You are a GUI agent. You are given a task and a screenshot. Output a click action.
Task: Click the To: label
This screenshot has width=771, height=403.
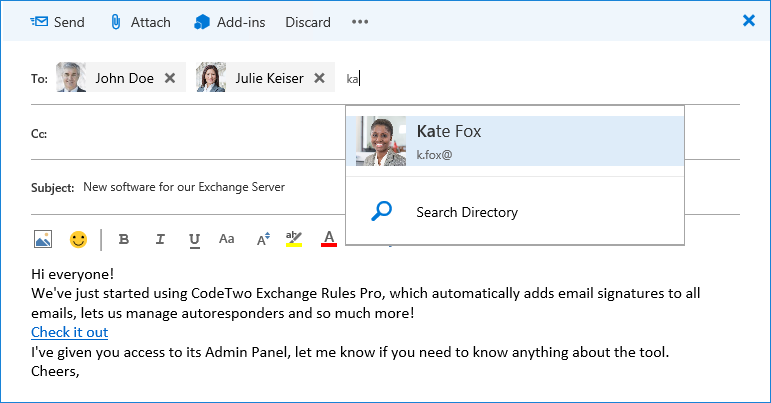[39, 79]
